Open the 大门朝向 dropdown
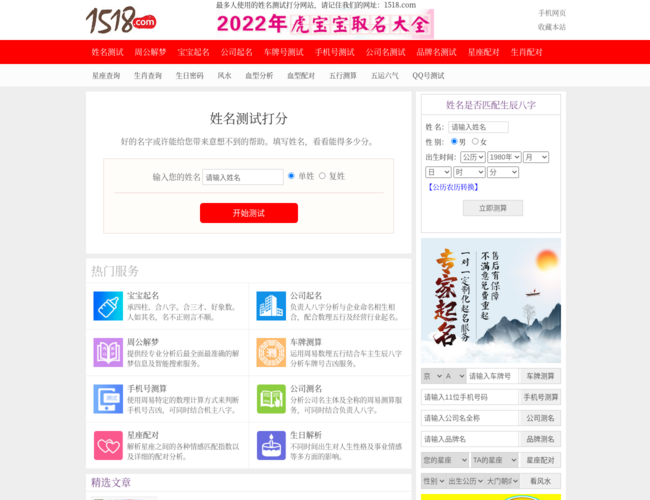The image size is (650, 500). (x=502, y=481)
